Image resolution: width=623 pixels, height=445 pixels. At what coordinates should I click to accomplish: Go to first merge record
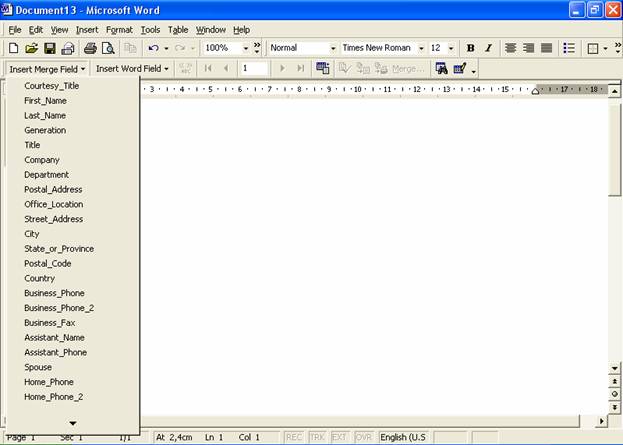(x=208, y=68)
